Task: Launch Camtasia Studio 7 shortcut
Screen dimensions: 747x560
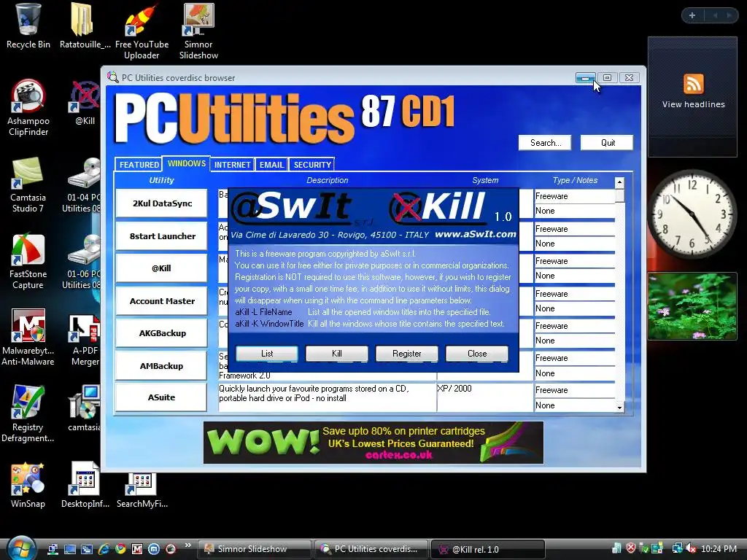Action: (28, 184)
